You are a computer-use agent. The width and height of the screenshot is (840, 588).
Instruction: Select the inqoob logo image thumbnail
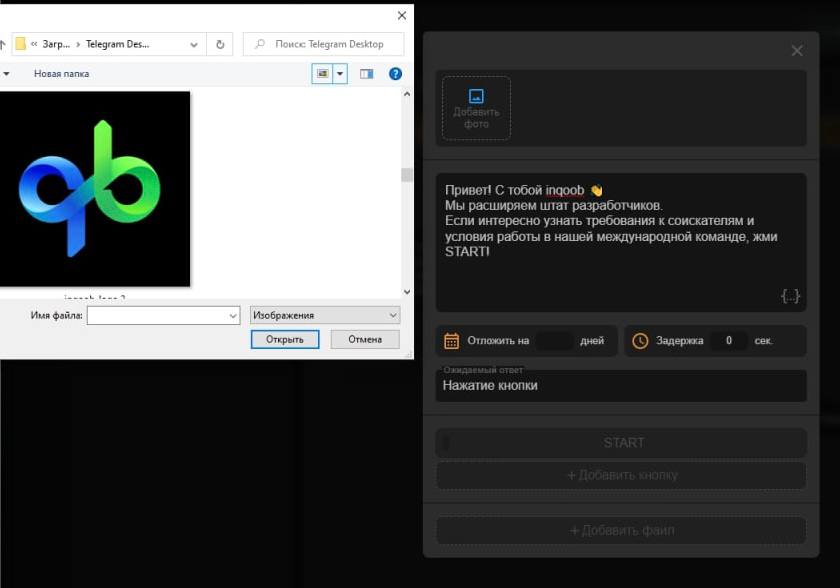(95, 189)
